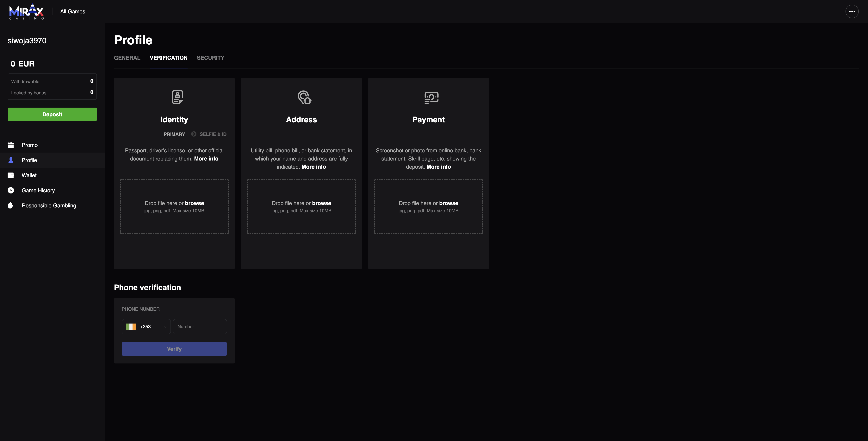Click browse in Payment drop zone

449,203
